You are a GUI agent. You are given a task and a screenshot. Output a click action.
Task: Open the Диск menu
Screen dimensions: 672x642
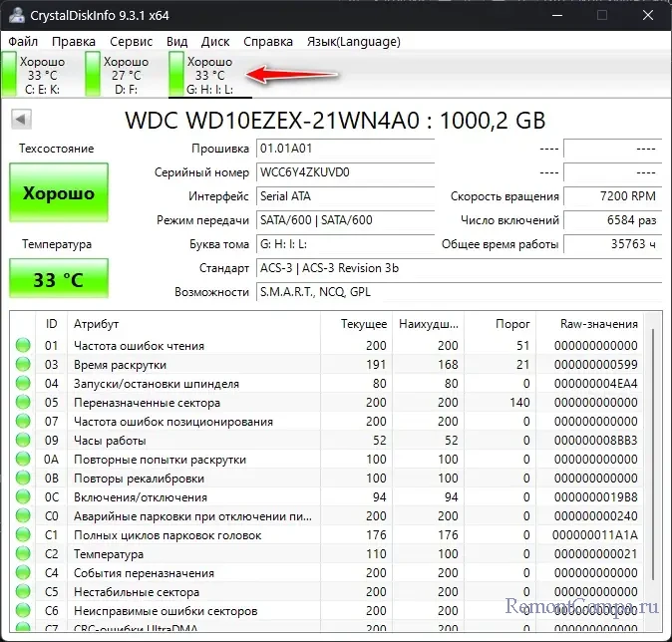tap(215, 41)
